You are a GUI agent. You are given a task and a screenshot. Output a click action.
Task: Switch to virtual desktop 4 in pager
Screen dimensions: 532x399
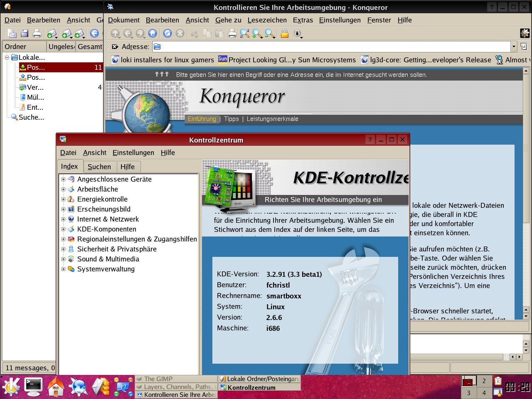pos(484,393)
